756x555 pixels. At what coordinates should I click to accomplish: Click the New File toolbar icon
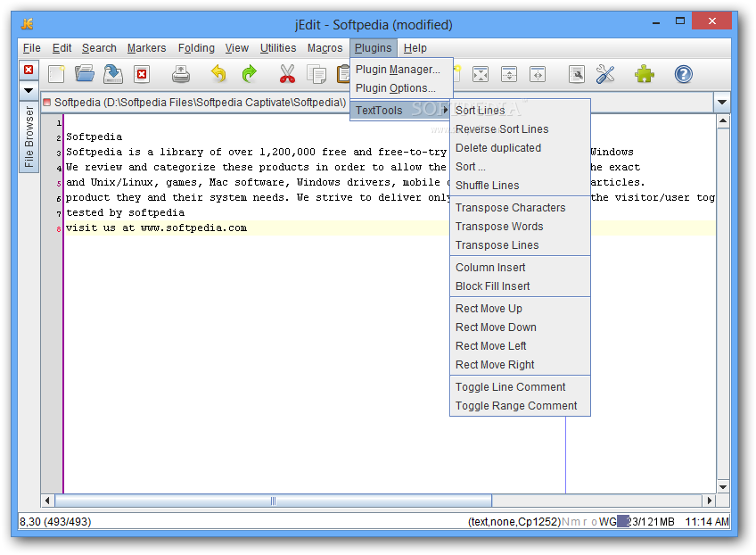pos(56,74)
